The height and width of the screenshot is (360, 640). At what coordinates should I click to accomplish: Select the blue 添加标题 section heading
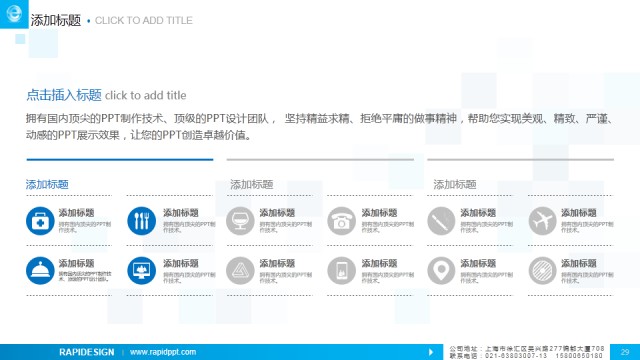coord(47,184)
